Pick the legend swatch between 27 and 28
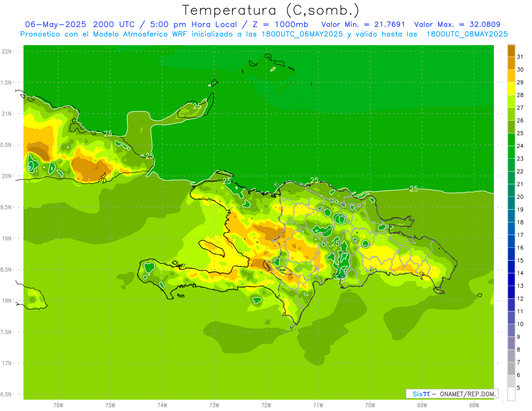Image resolution: width=532 pixels, height=411 pixels. point(511,102)
